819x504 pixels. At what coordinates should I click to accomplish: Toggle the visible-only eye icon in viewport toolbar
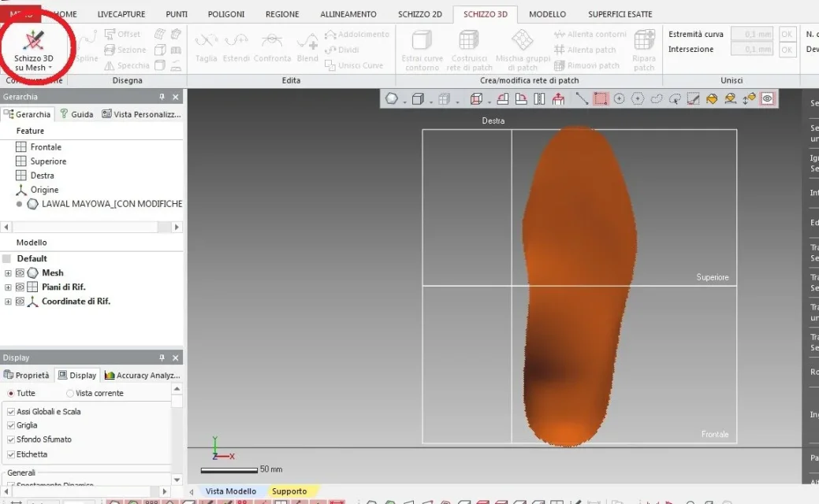click(x=767, y=99)
